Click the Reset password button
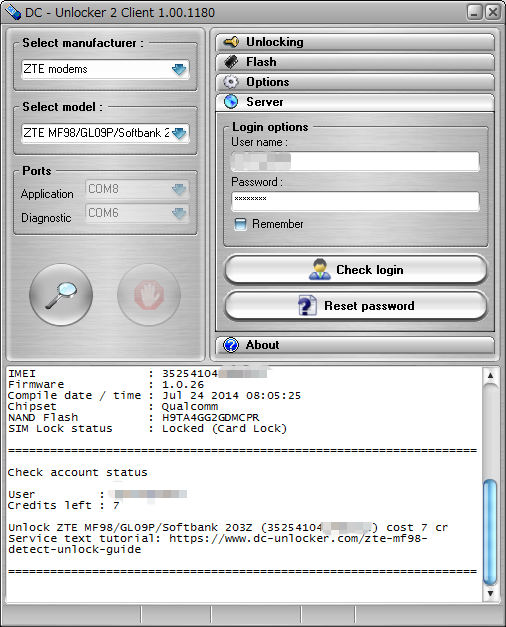Image resolution: width=506 pixels, height=627 pixels. [356, 306]
